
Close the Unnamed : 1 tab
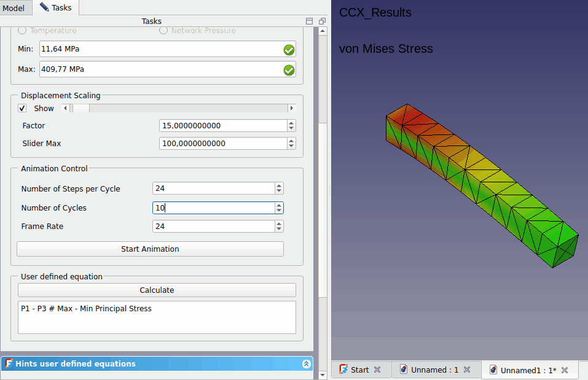coord(467,370)
